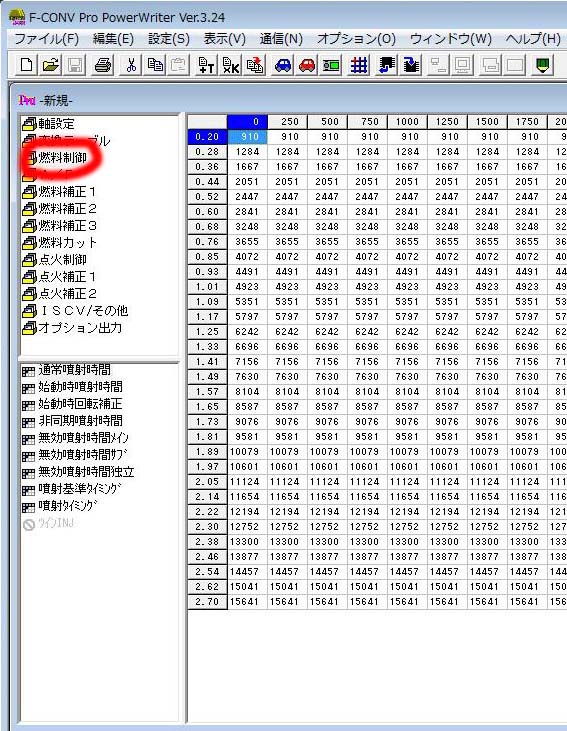
Task: Select the 燃料補正3 folder
Action: tap(59, 226)
